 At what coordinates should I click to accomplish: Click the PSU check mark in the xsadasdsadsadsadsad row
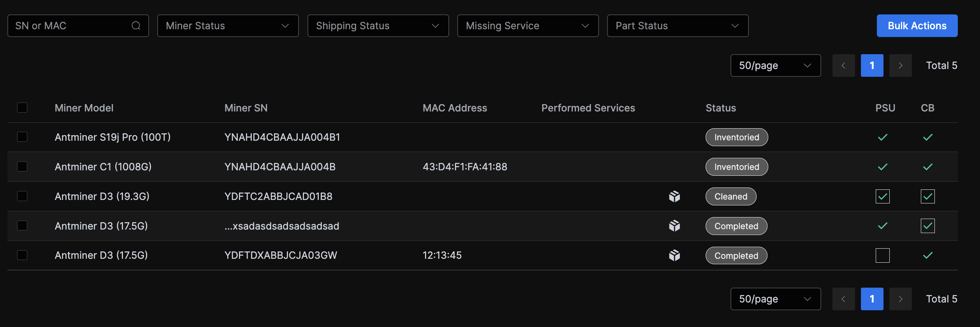pos(883,226)
